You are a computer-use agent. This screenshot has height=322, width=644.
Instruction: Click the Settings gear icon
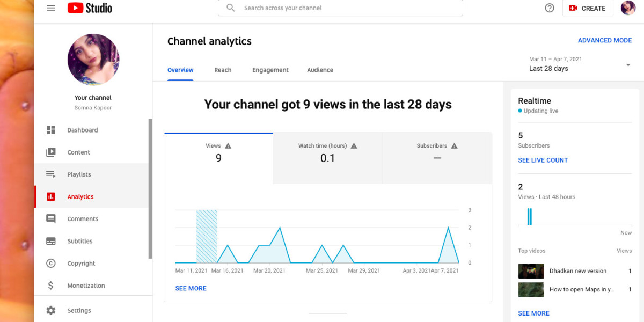[51, 311]
